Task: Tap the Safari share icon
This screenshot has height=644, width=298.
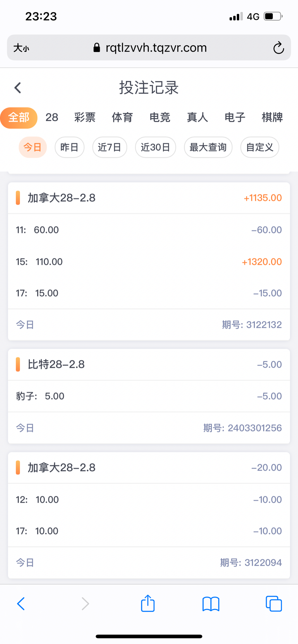Action: [148, 603]
